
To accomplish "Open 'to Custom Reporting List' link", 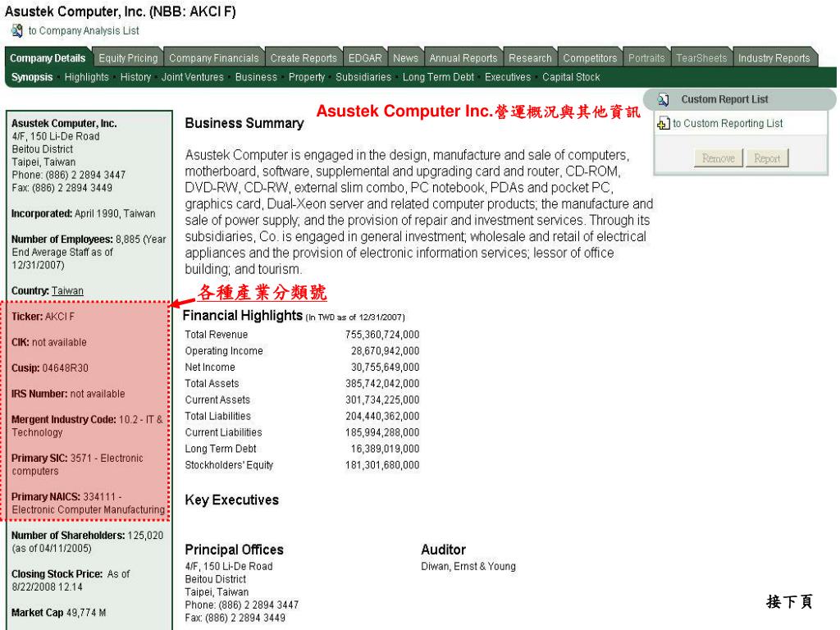I will (x=728, y=123).
